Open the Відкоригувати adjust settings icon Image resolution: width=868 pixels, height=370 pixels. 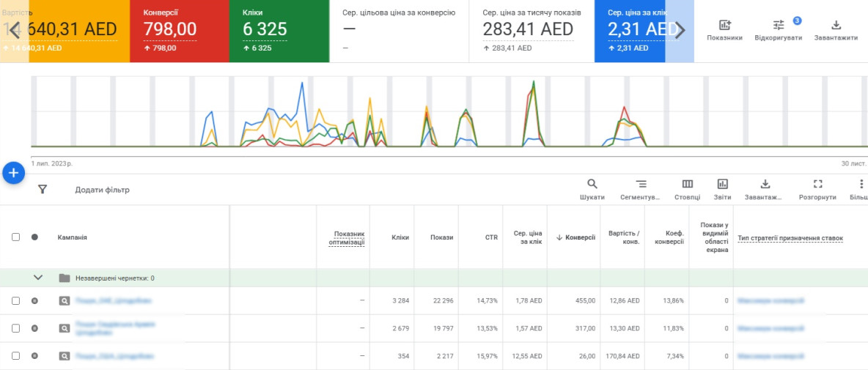click(x=778, y=26)
